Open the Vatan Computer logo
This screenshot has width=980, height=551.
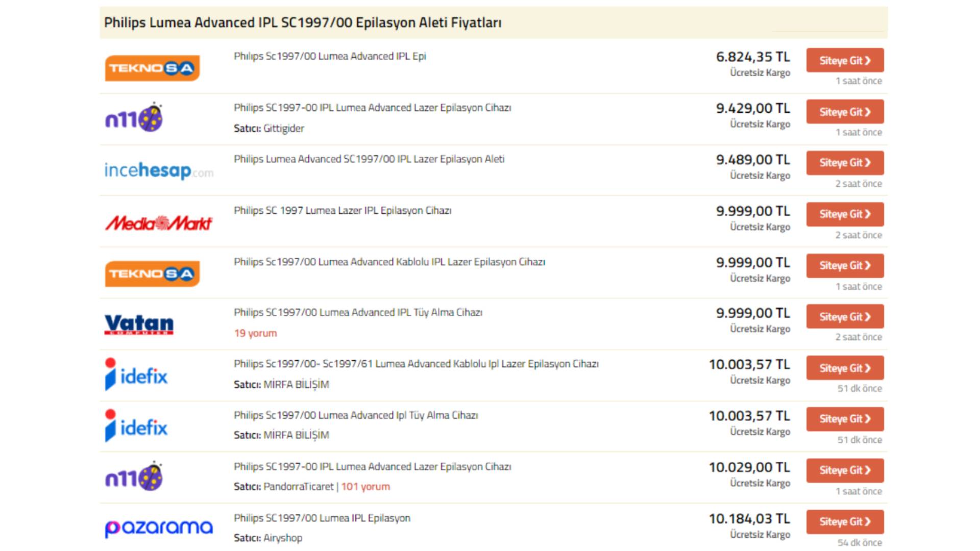[139, 324]
